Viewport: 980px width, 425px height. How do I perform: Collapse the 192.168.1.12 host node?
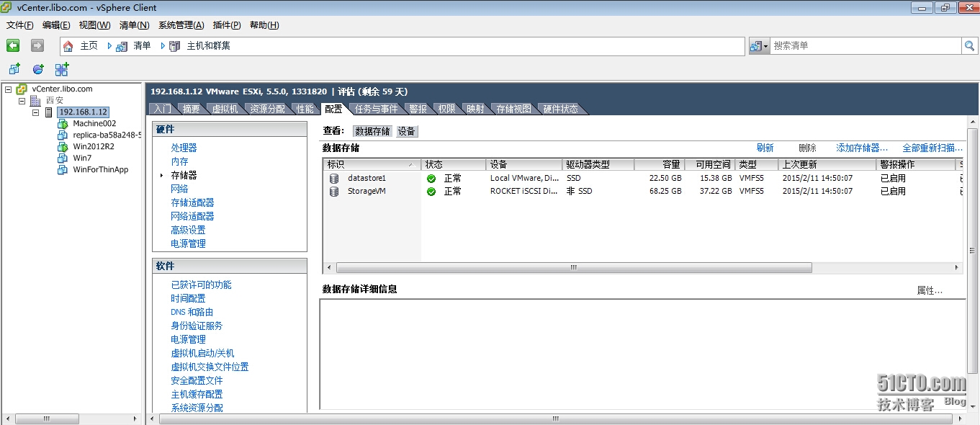coord(35,112)
